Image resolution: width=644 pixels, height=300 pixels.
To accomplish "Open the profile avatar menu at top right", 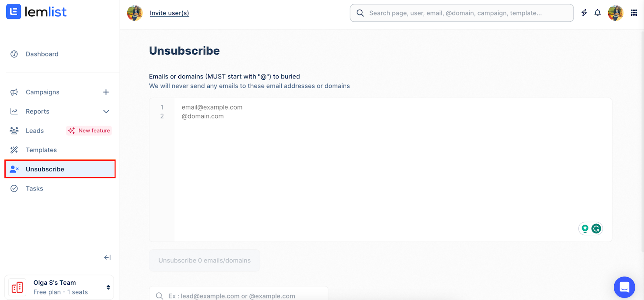I will (615, 13).
